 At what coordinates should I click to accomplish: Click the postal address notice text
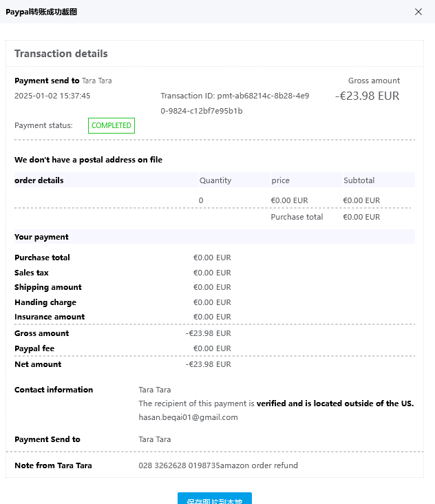pyautogui.click(x=88, y=160)
